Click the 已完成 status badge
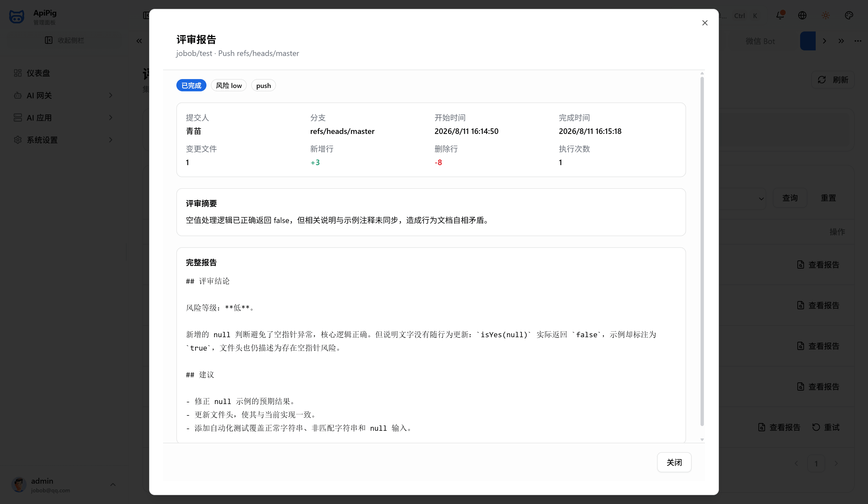The image size is (868, 504). coord(191,85)
